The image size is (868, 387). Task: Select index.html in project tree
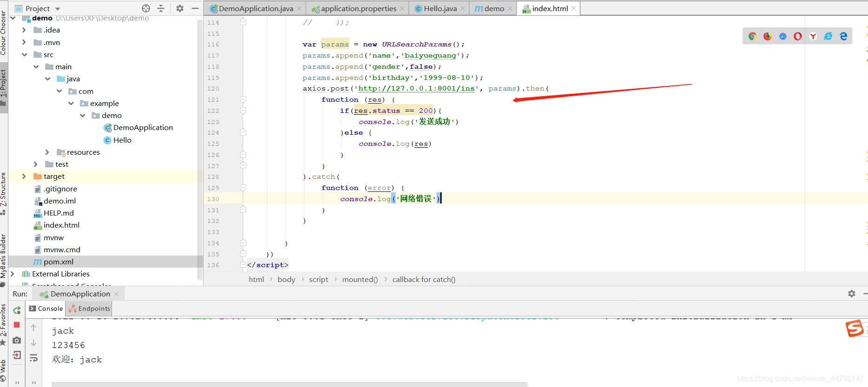coord(57,225)
